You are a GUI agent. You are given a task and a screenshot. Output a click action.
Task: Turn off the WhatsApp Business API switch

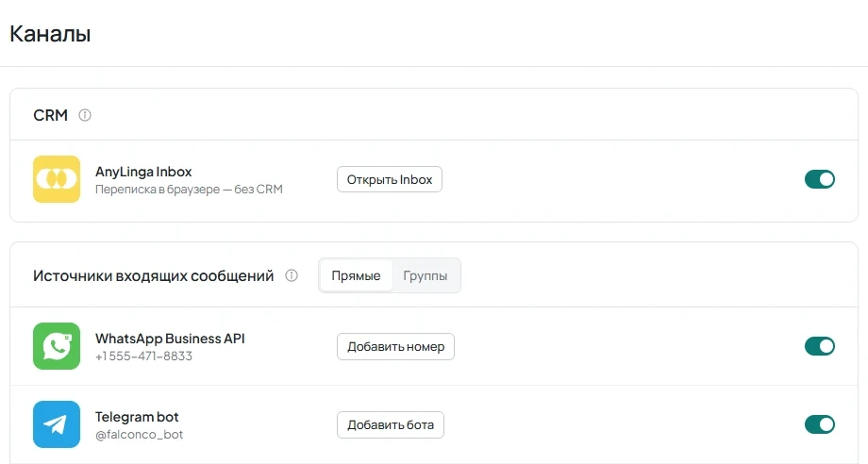pyautogui.click(x=820, y=346)
